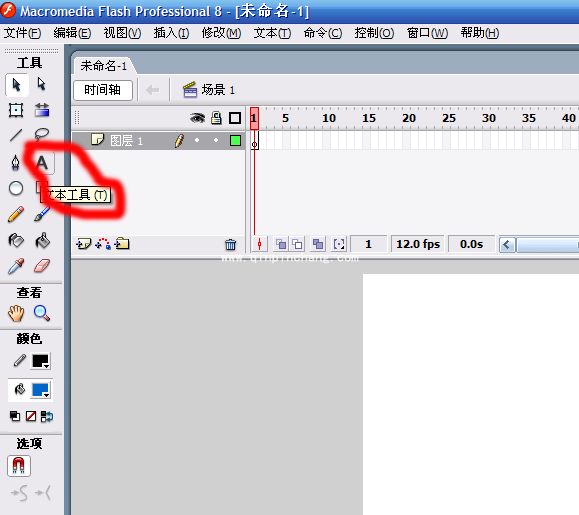Viewport: 579px width, 515px height.
Task: Open the stroke color swatch picker
Action: click(41, 361)
